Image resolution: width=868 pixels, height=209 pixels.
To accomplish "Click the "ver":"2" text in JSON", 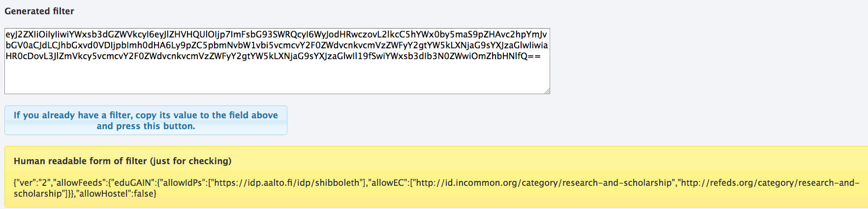I will click(x=34, y=183).
